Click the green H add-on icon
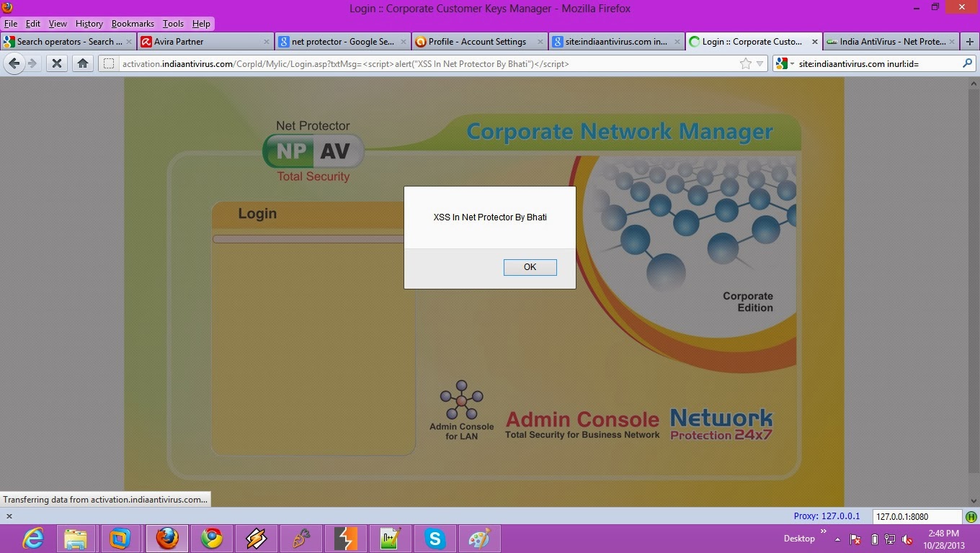The image size is (980, 553). pos(971,516)
